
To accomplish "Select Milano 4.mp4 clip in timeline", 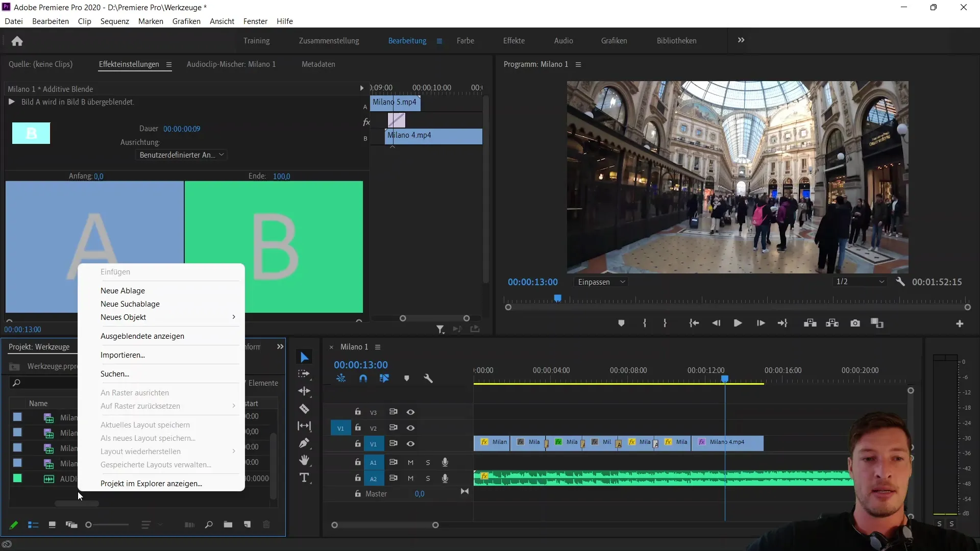I will [x=727, y=442].
